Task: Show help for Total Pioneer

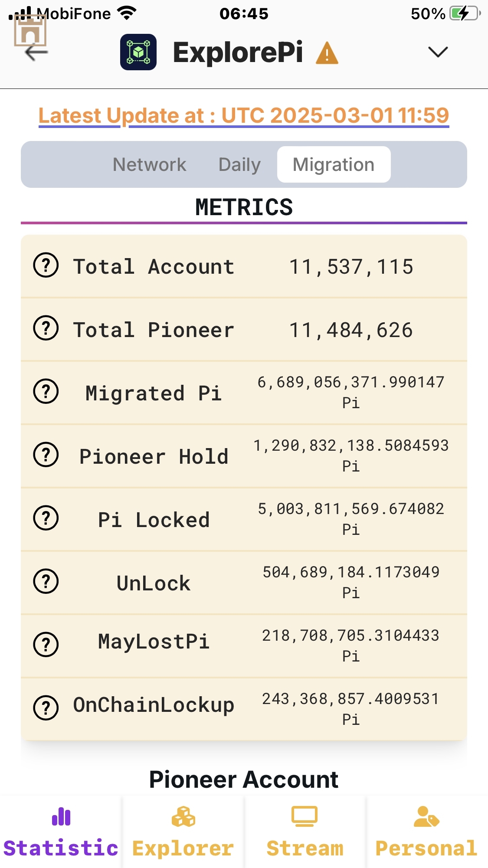Action: 46,328
